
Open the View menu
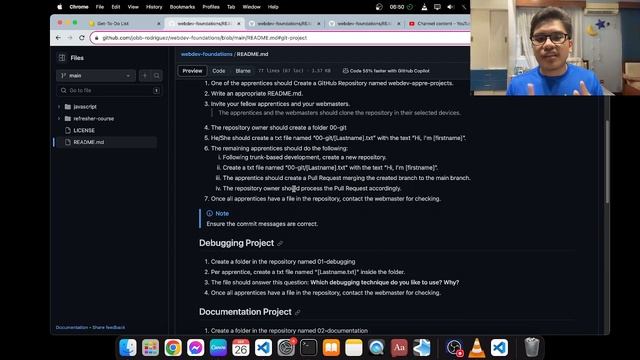click(x=133, y=7)
